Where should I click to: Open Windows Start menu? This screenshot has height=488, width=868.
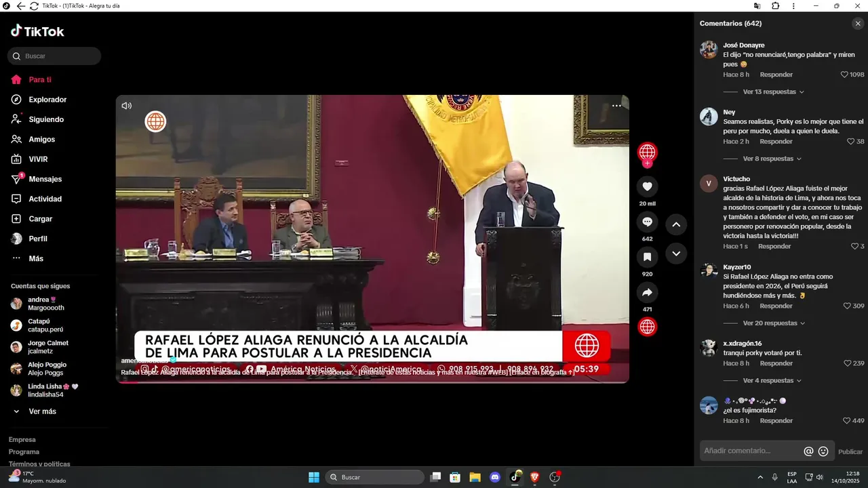[314, 477]
